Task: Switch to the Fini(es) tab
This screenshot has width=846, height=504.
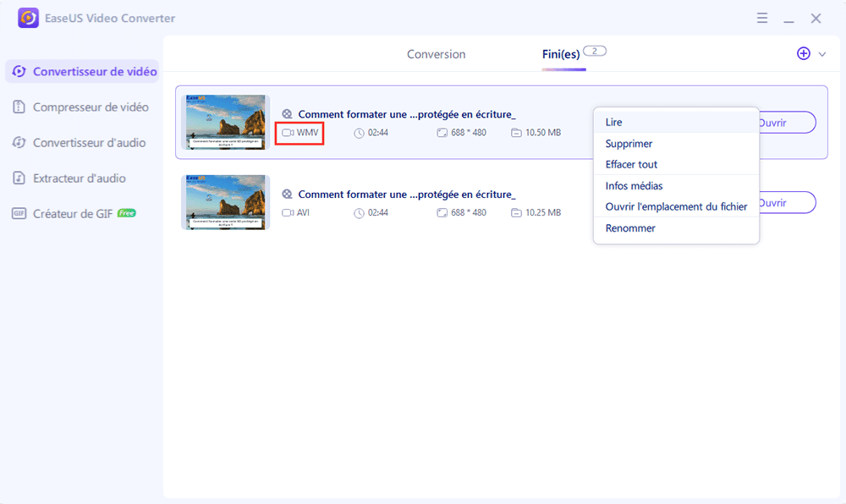Action: coord(562,54)
